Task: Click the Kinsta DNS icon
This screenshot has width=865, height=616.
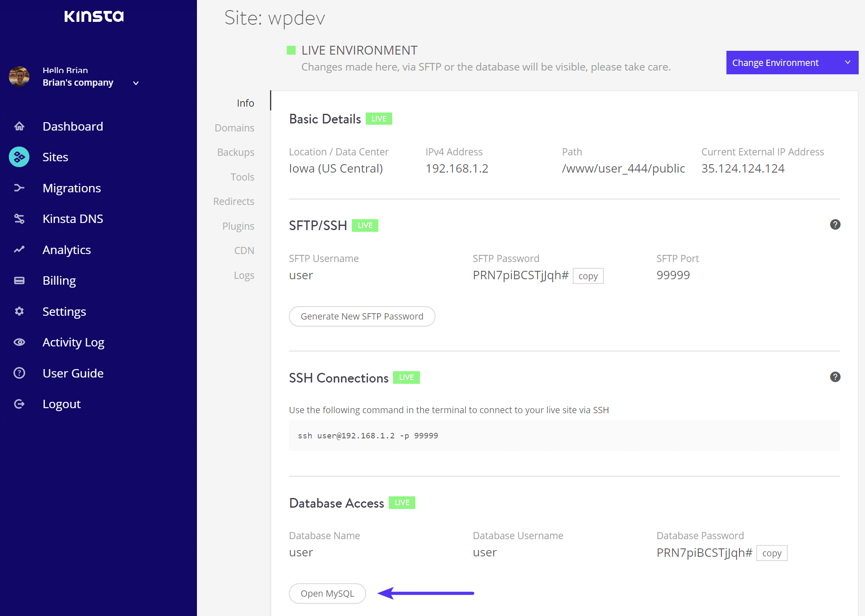Action: pos(19,219)
